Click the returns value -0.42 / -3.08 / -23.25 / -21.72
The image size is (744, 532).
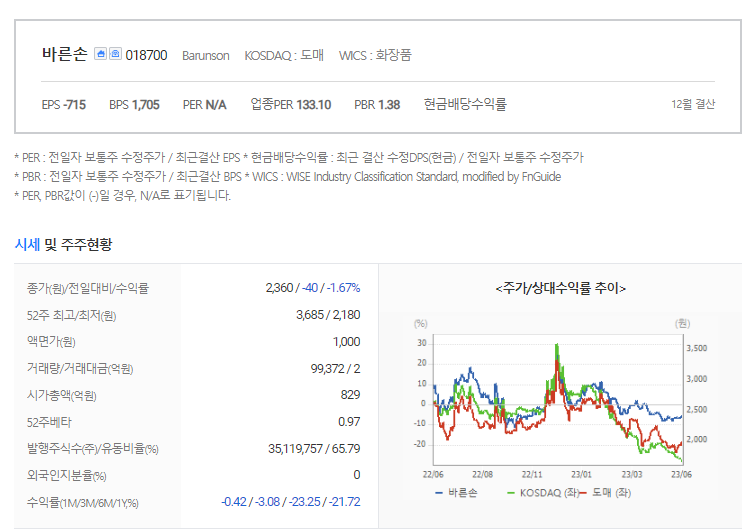tap(291, 502)
